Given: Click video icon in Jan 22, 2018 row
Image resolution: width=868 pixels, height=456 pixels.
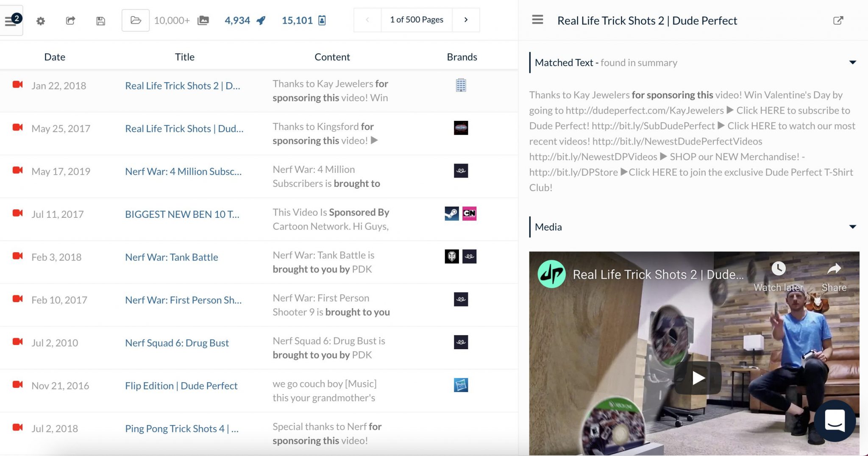Looking at the screenshot, I should 17,84.
